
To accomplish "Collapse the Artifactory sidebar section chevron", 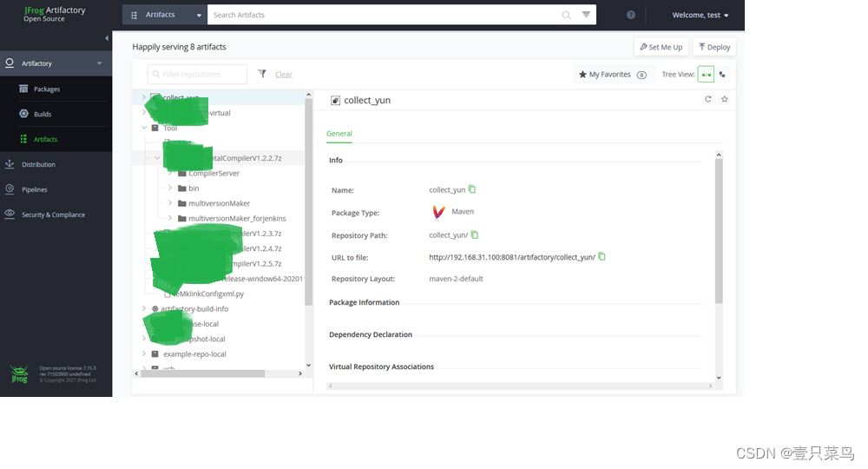I will click(x=99, y=63).
